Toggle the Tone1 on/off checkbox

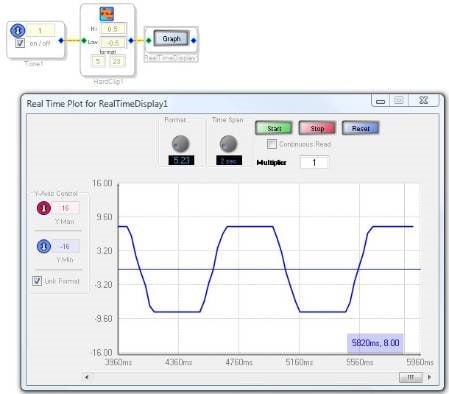pyautogui.click(x=20, y=43)
